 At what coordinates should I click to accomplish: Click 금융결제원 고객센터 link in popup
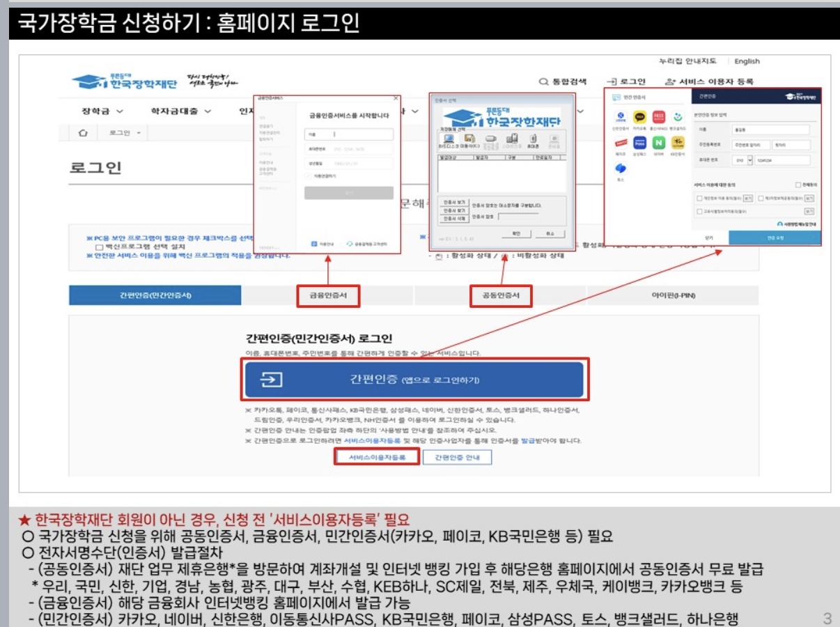366,244
